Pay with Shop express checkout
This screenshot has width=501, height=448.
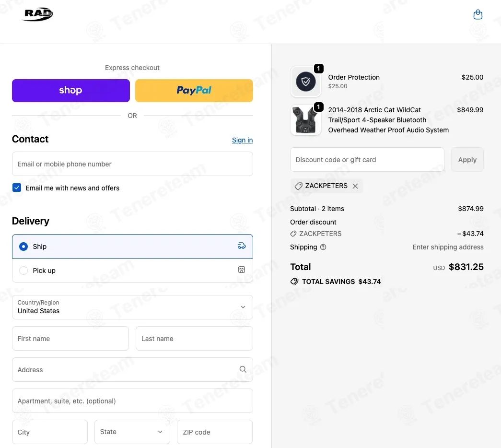tap(71, 91)
